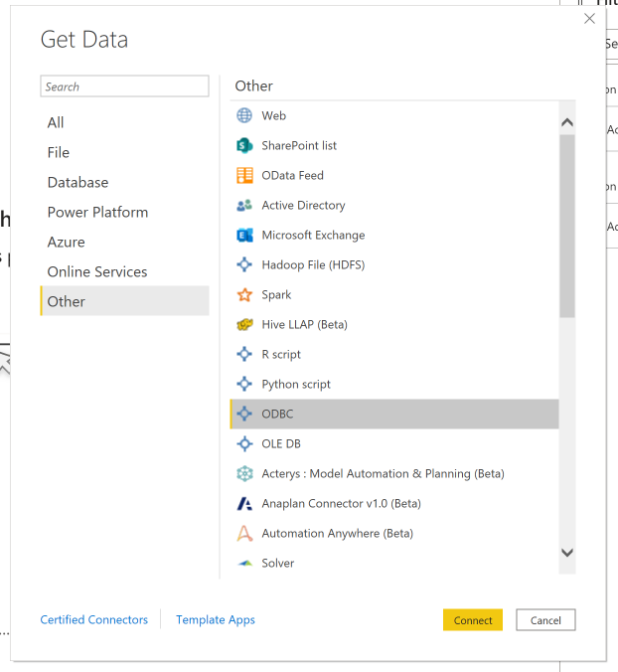Click the Web globe icon
Viewport: 618px width, 672px height.
[x=244, y=115]
